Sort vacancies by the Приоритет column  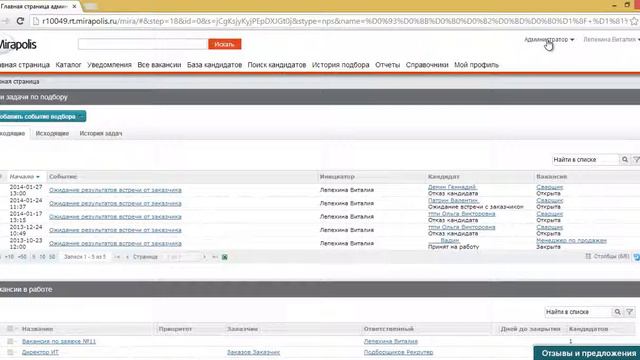[x=175, y=329]
